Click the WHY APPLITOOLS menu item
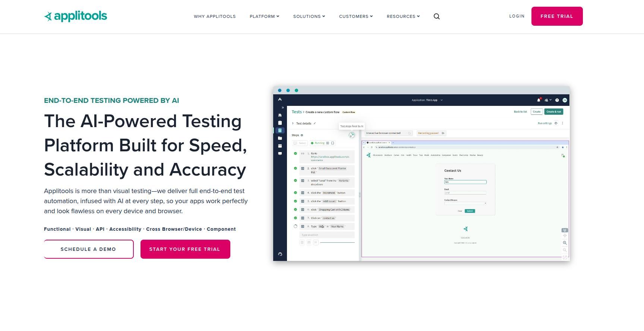 [x=215, y=16]
